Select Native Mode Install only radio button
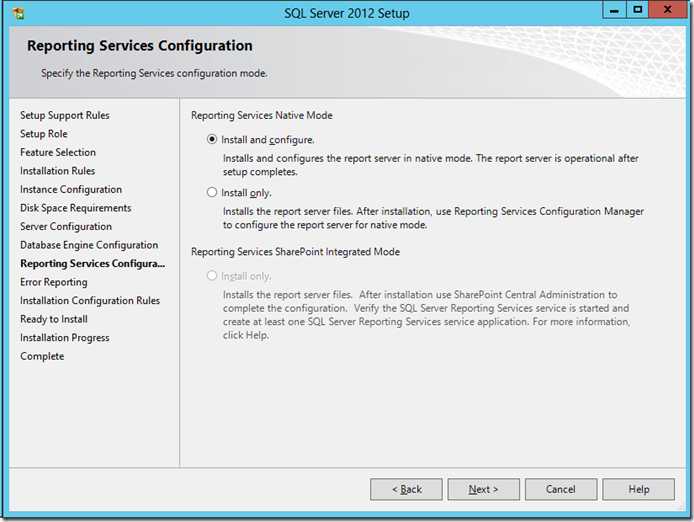This screenshot has height=522, width=694. pos(212,193)
